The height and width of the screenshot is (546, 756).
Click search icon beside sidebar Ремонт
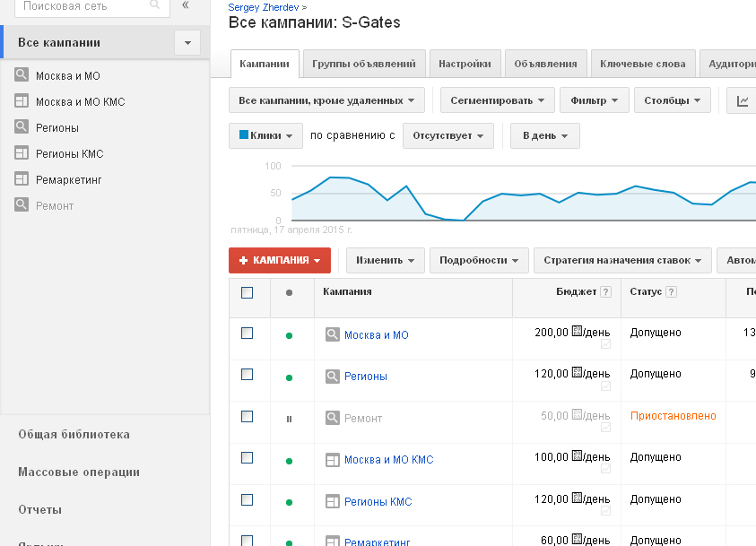coord(22,204)
